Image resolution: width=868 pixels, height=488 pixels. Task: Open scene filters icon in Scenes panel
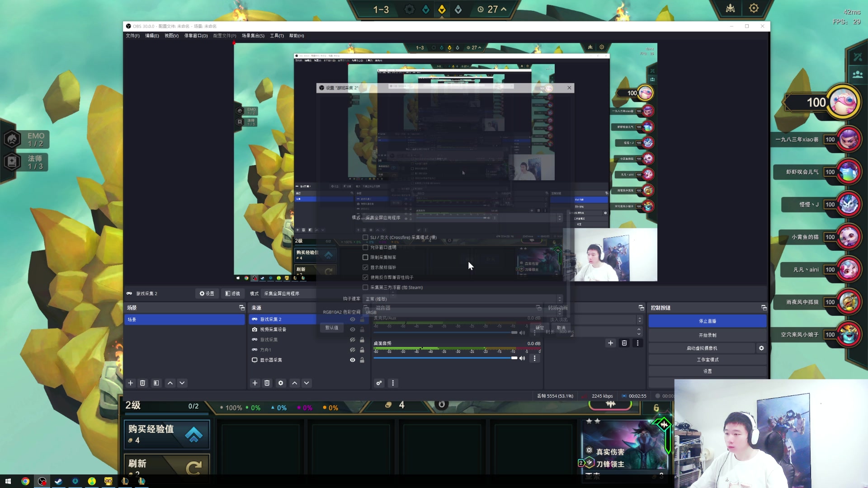(156, 383)
